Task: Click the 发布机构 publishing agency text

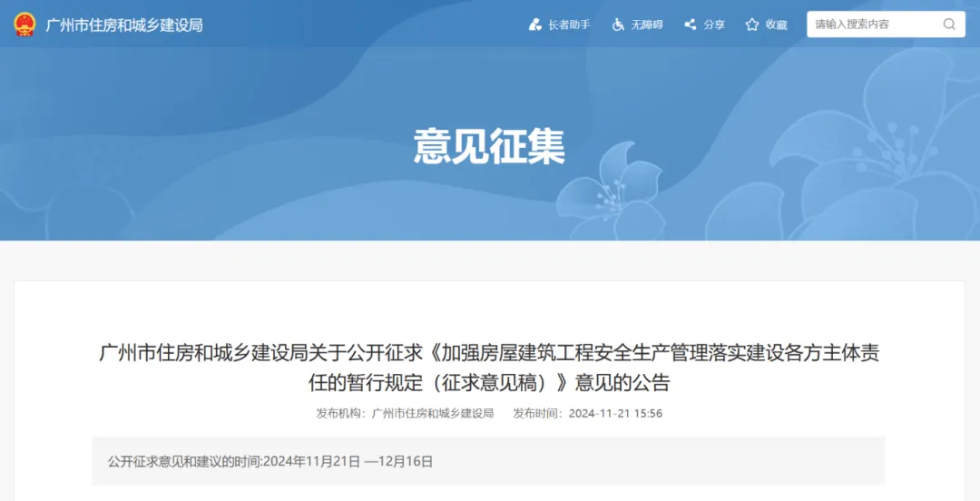Action: coord(405,413)
